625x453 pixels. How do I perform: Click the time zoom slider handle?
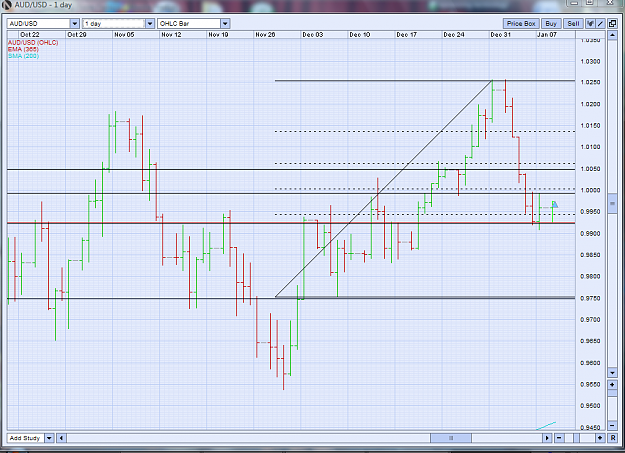(x=577, y=438)
